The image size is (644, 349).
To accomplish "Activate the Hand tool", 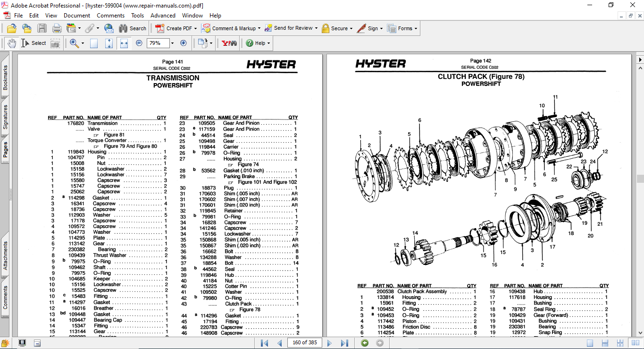I will point(12,43).
